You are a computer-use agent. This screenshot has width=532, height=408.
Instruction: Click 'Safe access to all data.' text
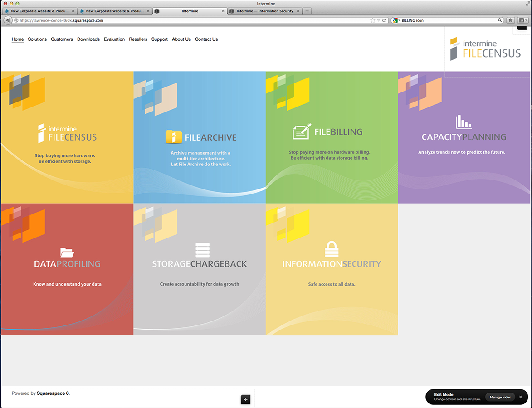[332, 284]
